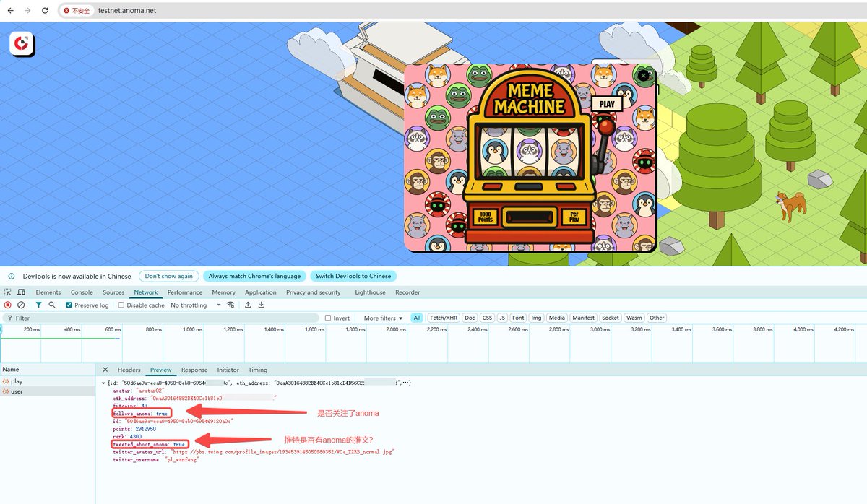Toggle device toolbar emulation
The height and width of the screenshot is (504, 867).
[x=20, y=292]
